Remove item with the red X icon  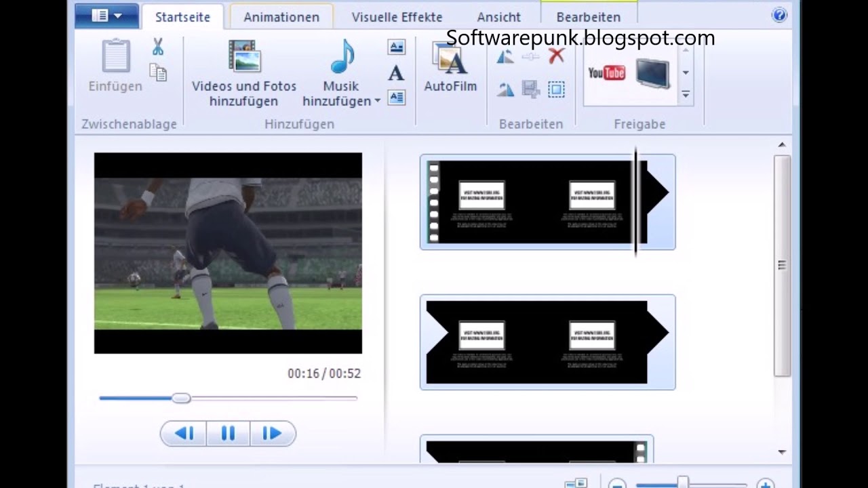[556, 56]
